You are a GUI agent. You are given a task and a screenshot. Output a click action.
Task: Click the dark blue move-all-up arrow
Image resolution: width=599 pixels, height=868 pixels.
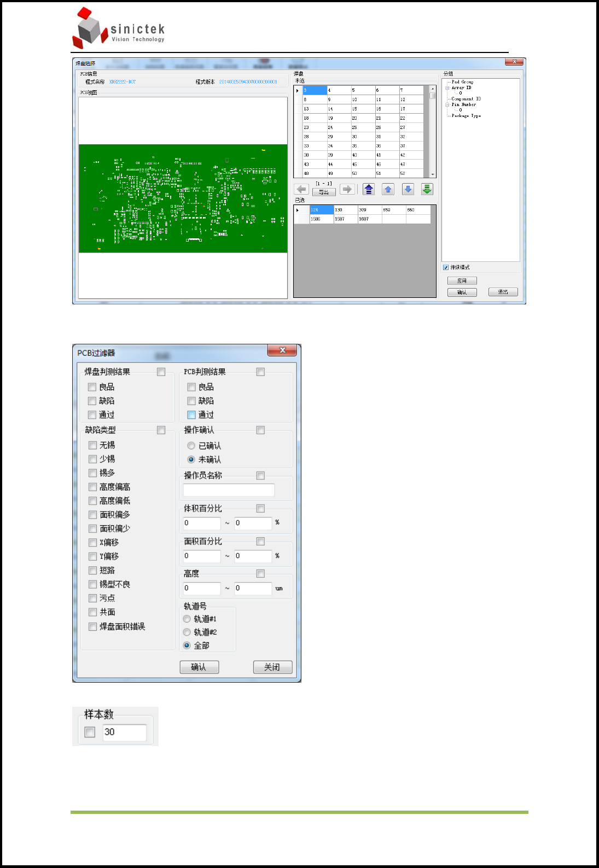pyautogui.click(x=369, y=189)
